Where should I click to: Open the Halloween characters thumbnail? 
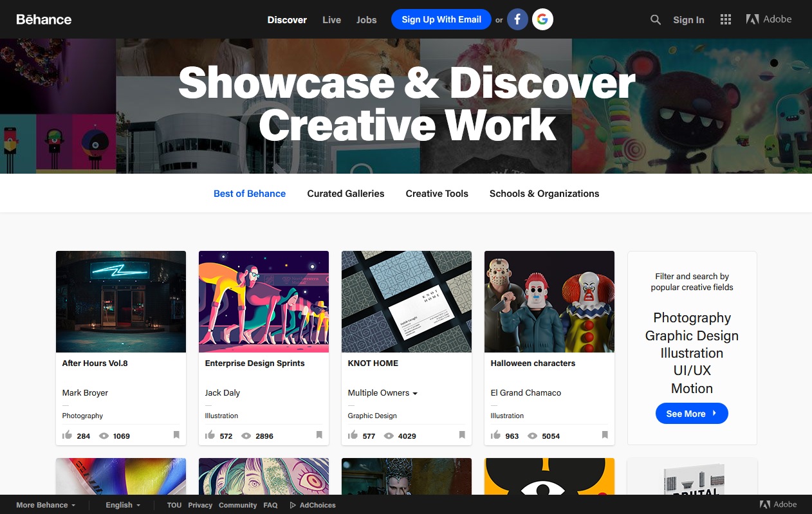point(549,302)
